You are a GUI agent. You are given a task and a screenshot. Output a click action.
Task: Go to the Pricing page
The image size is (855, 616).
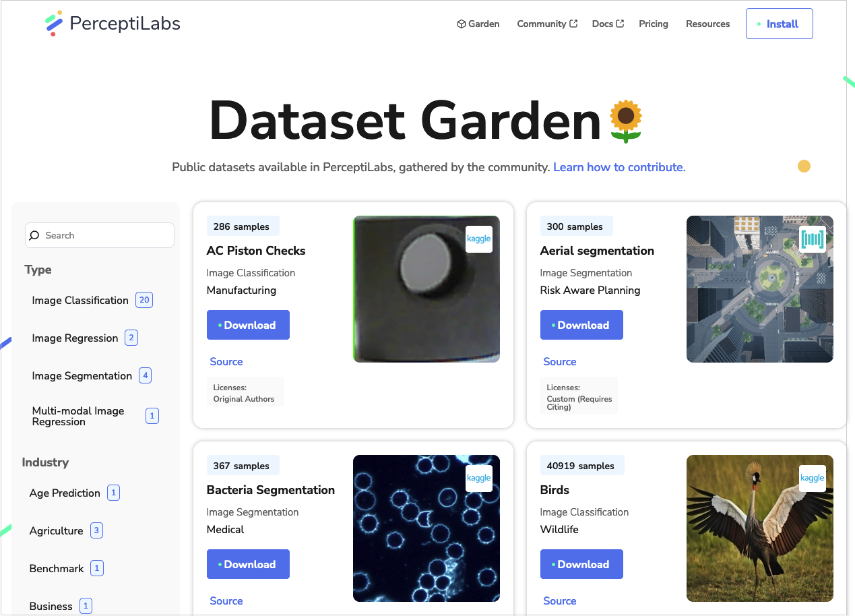pyautogui.click(x=654, y=24)
